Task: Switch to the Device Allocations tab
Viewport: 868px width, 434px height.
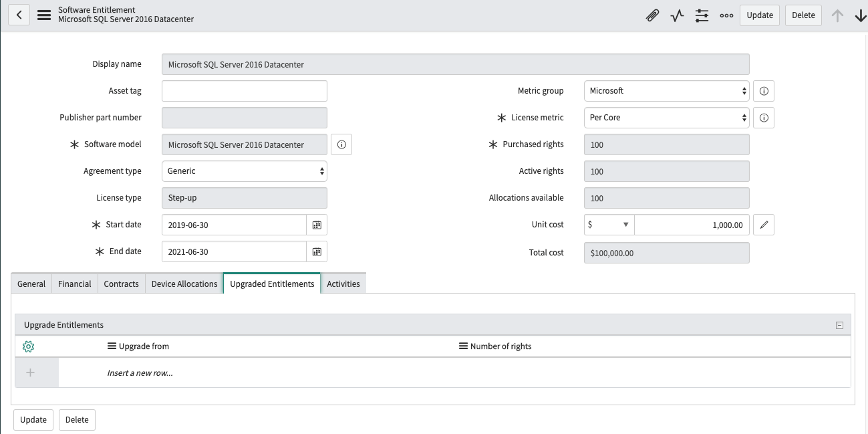Action: pos(184,284)
